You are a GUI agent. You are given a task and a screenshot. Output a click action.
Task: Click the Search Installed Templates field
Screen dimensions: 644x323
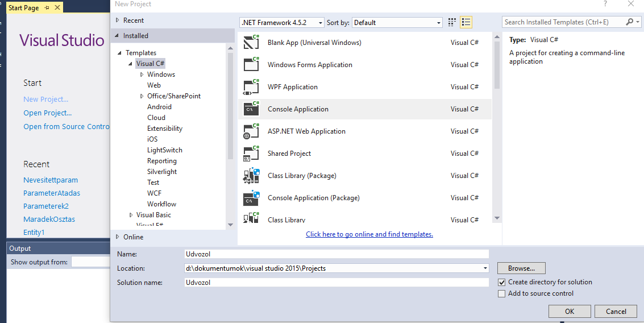click(x=563, y=22)
